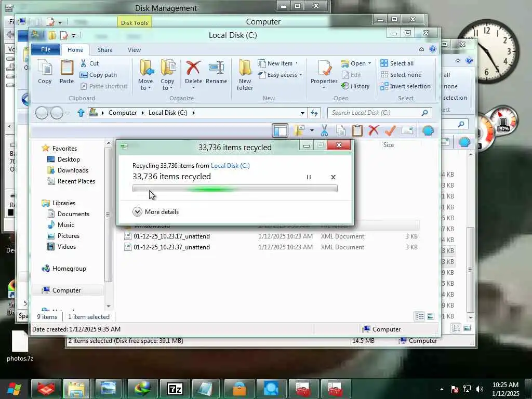Toggle the preview pane layout icon
This screenshot has width=532, height=399.
click(280, 130)
